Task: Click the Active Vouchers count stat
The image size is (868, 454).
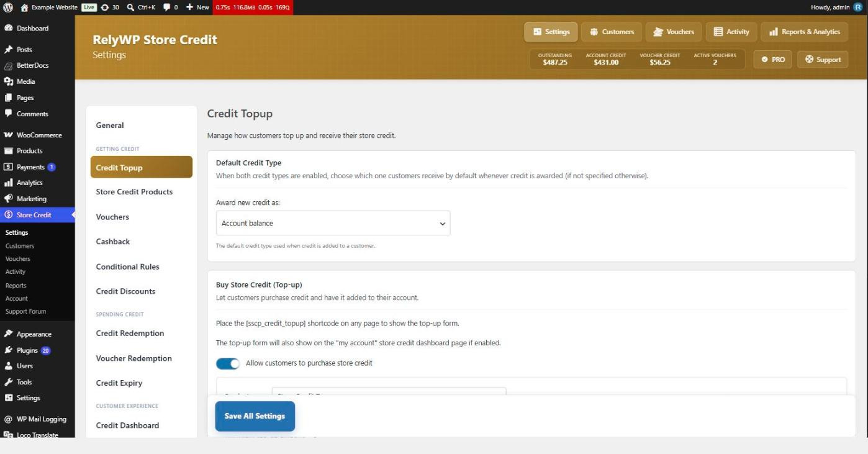Action: click(x=715, y=59)
